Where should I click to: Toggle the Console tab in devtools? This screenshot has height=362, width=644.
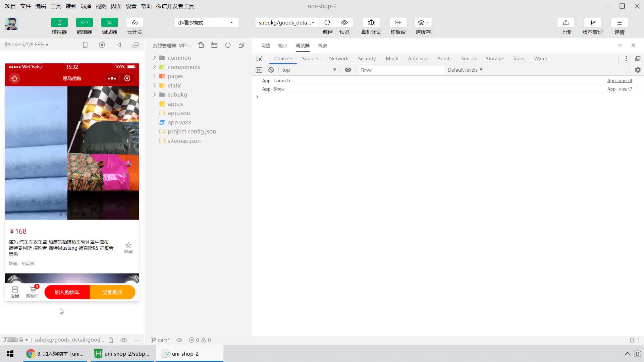[283, 58]
